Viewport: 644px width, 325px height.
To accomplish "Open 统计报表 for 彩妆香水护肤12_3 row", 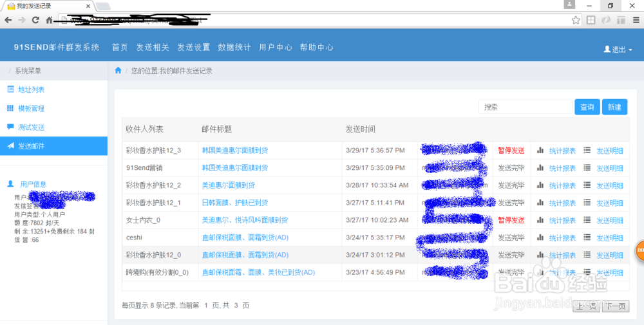I will point(562,151).
